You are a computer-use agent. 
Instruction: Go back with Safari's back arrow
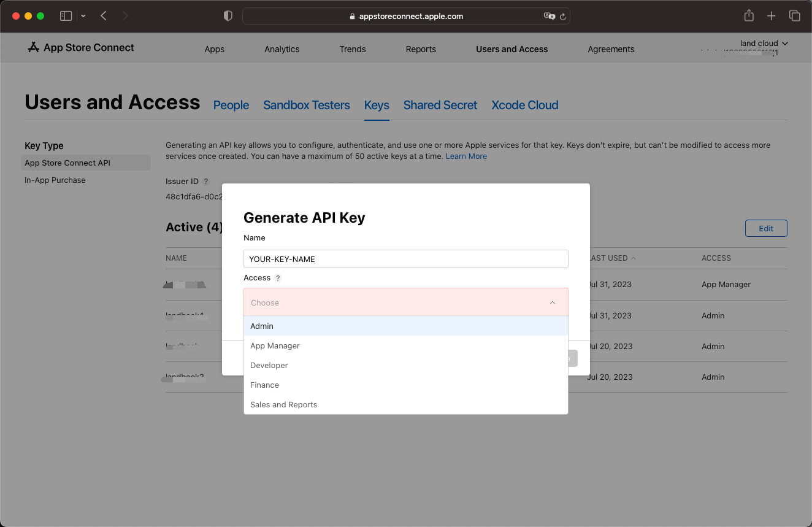pyautogui.click(x=104, y=16)
